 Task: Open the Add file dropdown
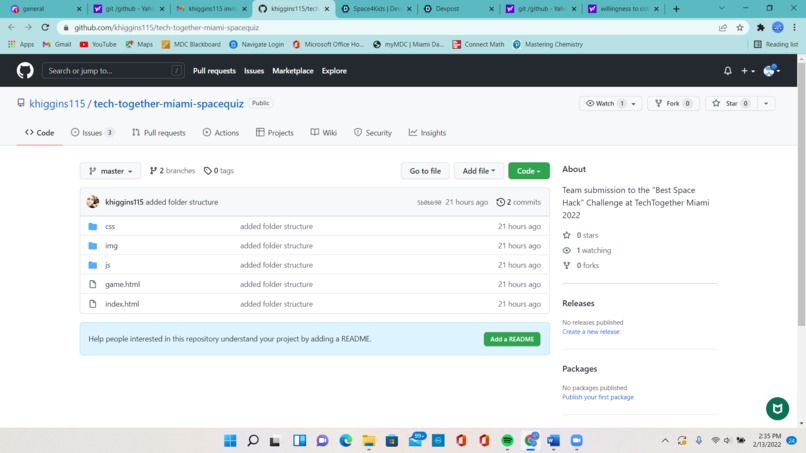(479, 171)
